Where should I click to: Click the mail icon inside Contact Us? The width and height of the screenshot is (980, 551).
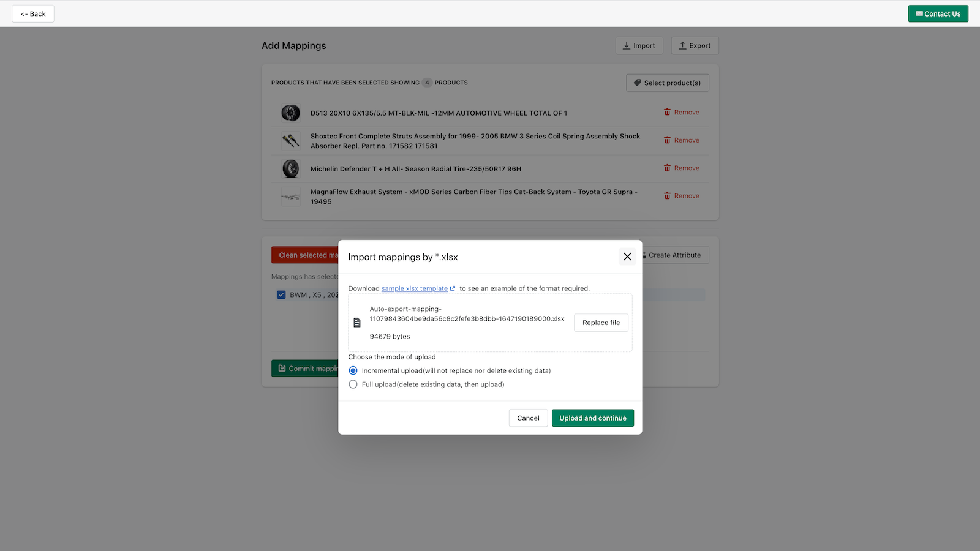click(x=918, y=13)
